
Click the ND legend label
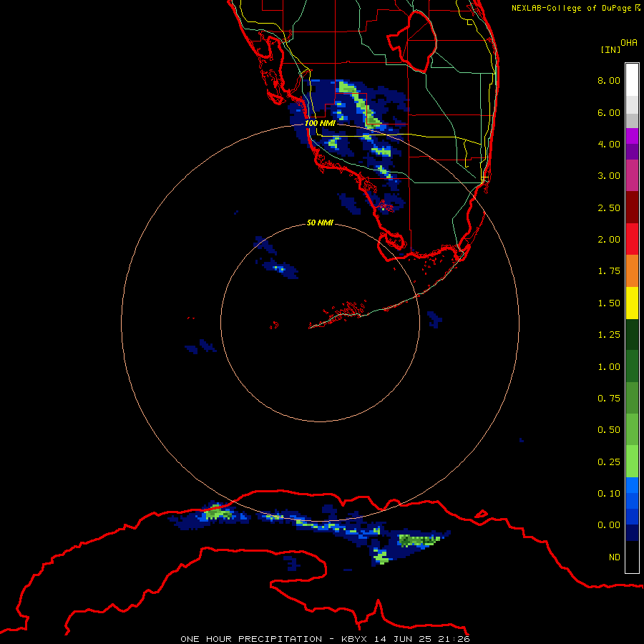point(615,557)
